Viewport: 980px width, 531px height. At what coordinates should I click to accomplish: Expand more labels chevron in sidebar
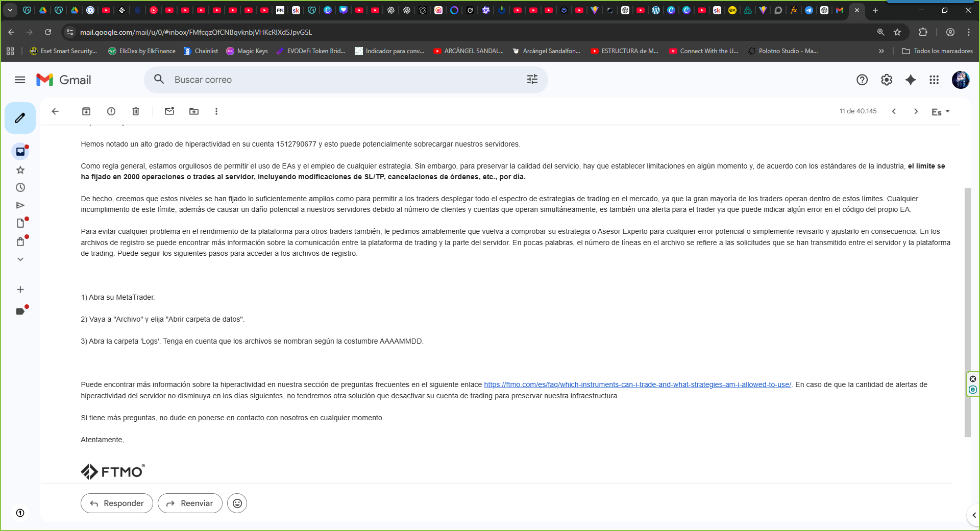tap(20, 259)
